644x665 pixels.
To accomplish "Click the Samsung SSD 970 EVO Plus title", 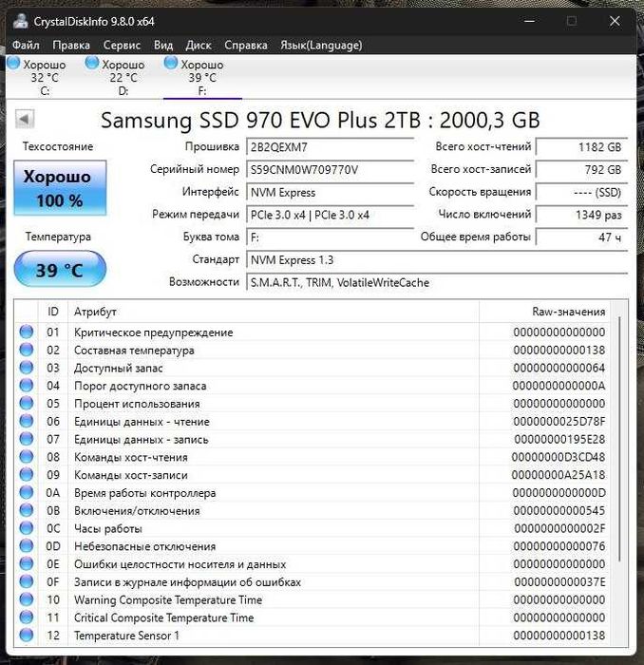I will (x=320, y=120).
